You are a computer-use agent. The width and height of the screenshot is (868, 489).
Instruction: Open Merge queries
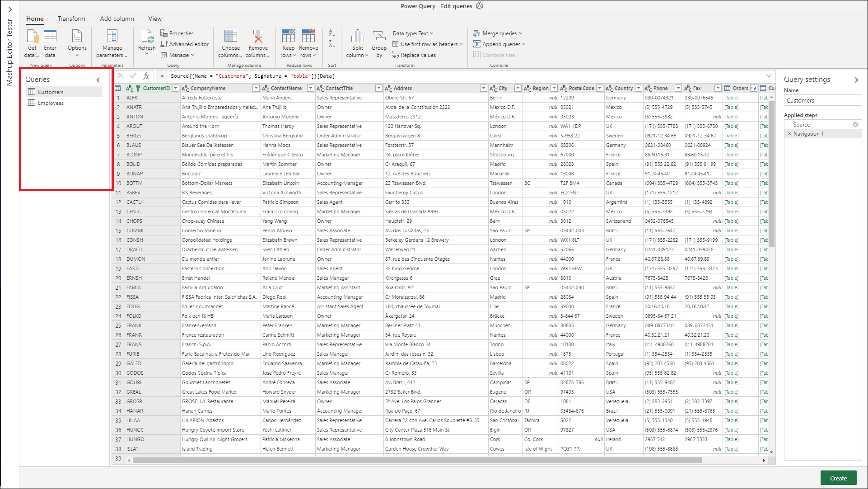point(497,33)
